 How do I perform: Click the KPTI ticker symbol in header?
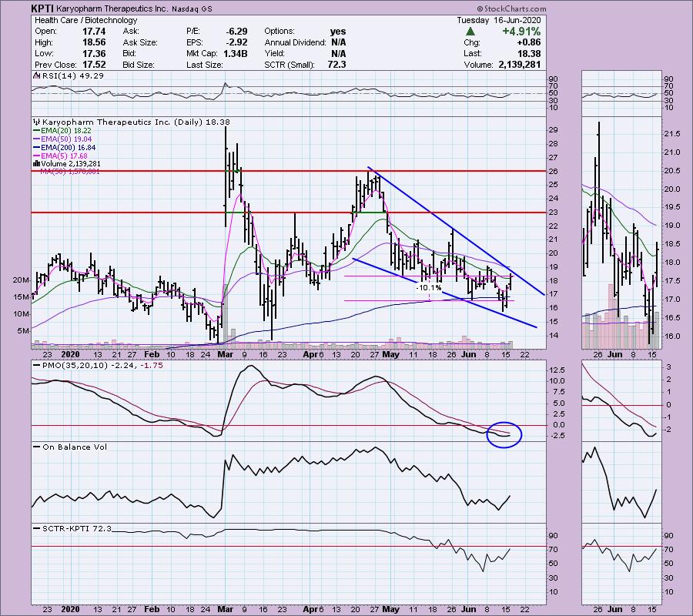pyautogui.click(x=42, y=8)
